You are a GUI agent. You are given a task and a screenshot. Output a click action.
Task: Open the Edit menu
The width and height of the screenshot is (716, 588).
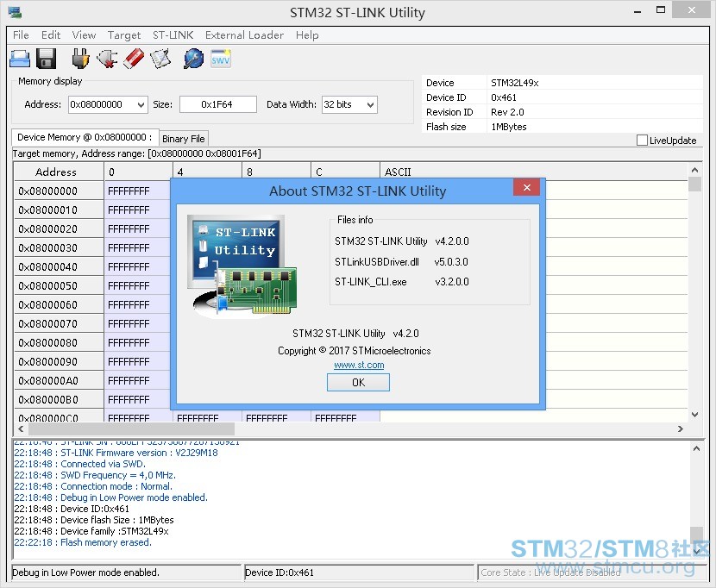click(x=51, y=35)
